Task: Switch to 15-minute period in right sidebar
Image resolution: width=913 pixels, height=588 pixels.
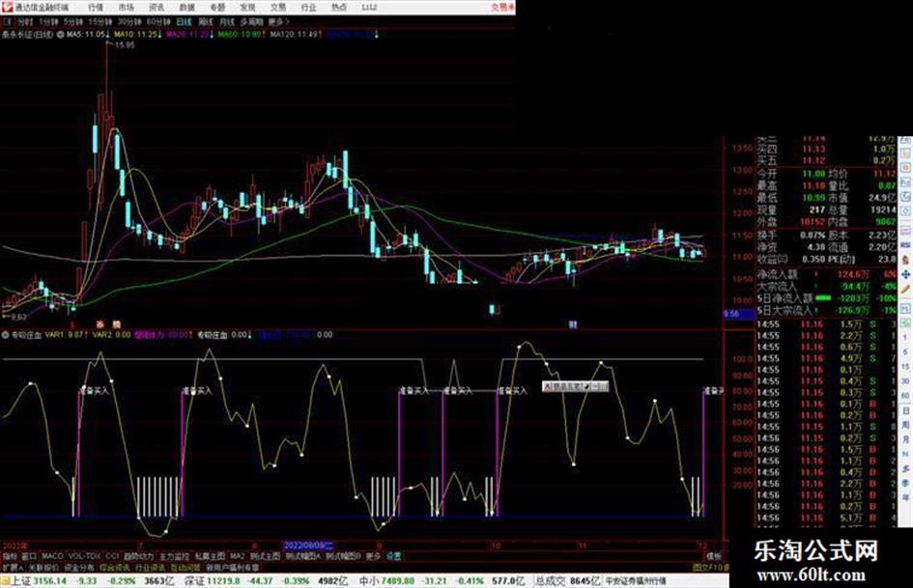Action: click(905, 367)
